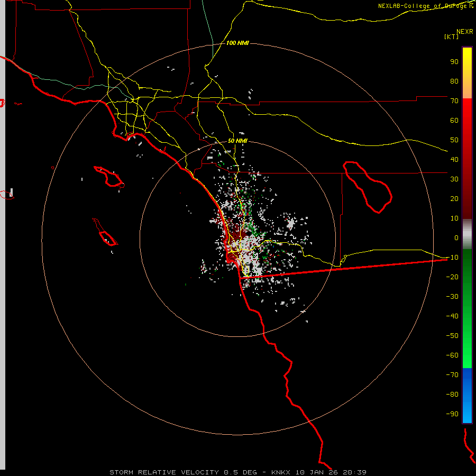Click the "20:39" timestamp in the caption
476x476 pixels.
click(354, 472)
